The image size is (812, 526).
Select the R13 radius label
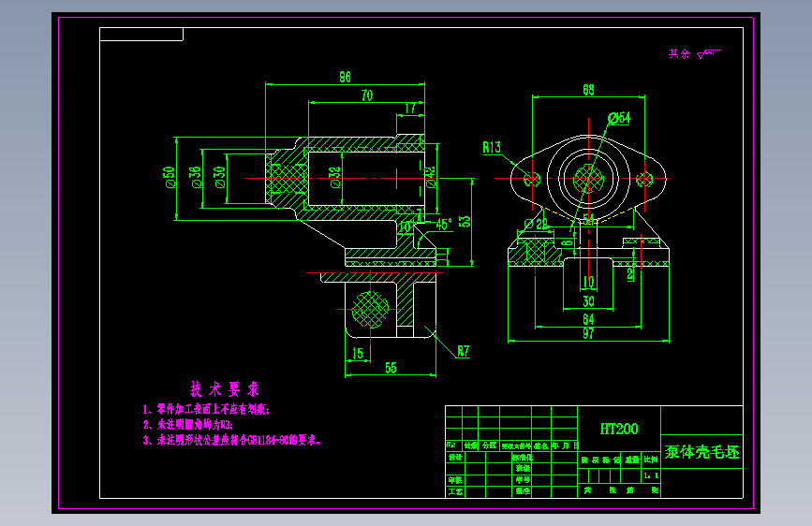click(492, 148)
